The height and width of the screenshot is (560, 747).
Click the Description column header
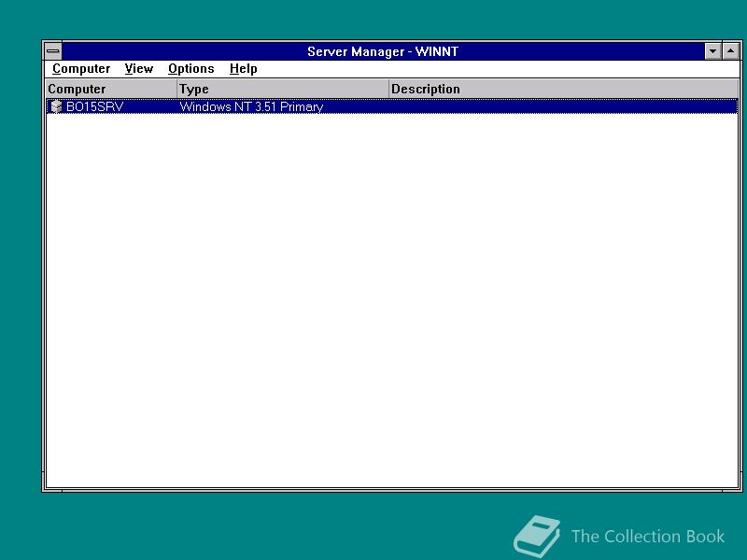click(564, 89)
